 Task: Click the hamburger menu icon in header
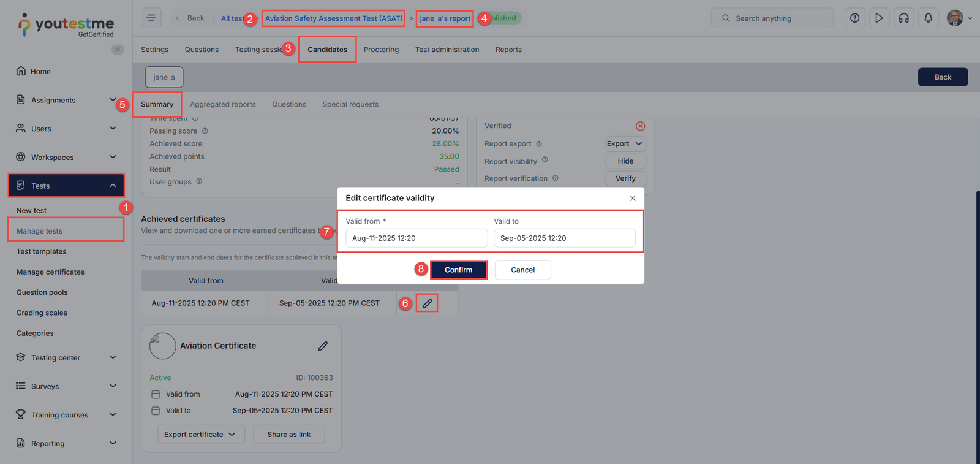151,18
